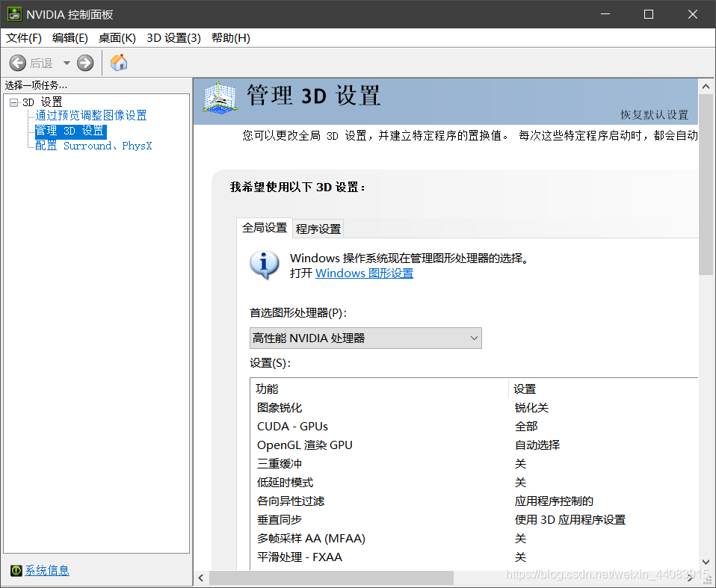Open the 桌面(K) menu
716x588 pixels.
pyautogui.click(x=117, y=38)
